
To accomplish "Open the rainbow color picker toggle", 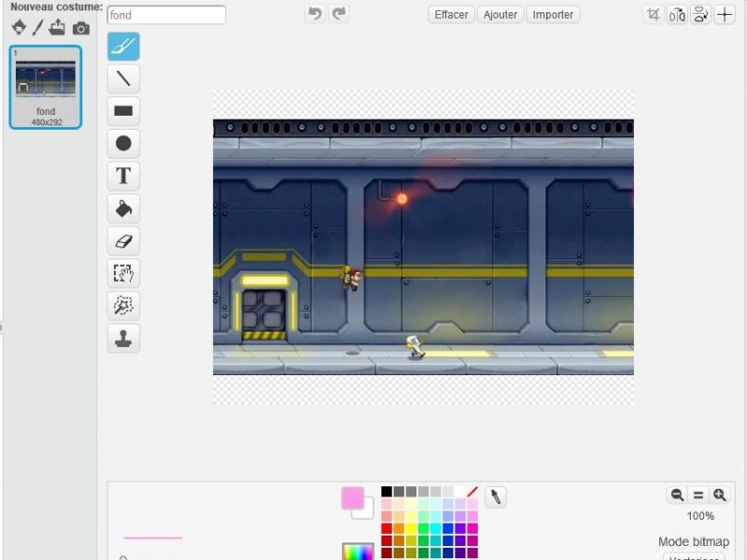I will point(359,552).
